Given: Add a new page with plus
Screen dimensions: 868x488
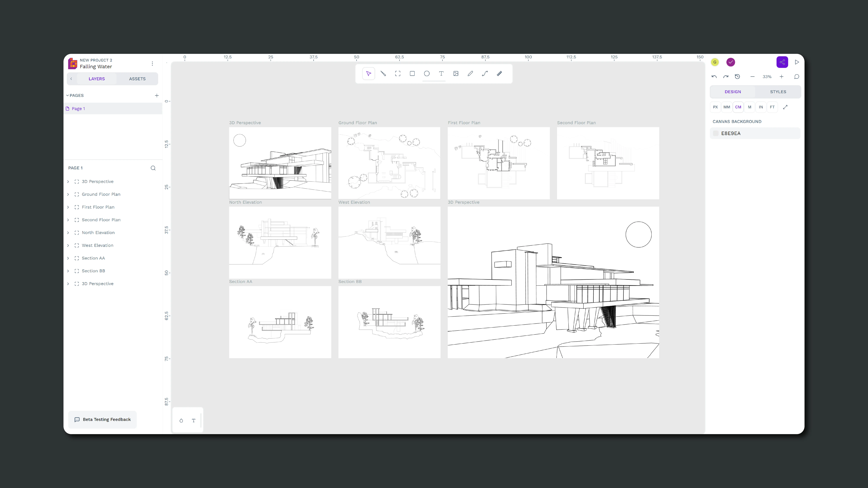Looking at the screenshot, I should [x=157, y=96].
